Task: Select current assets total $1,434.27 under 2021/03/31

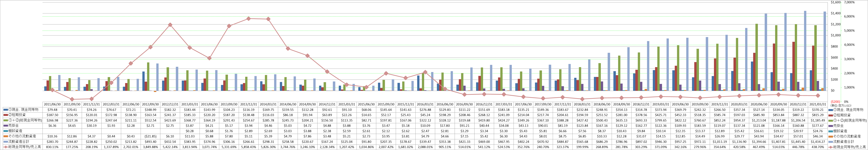Action: [x=818, y=142]
